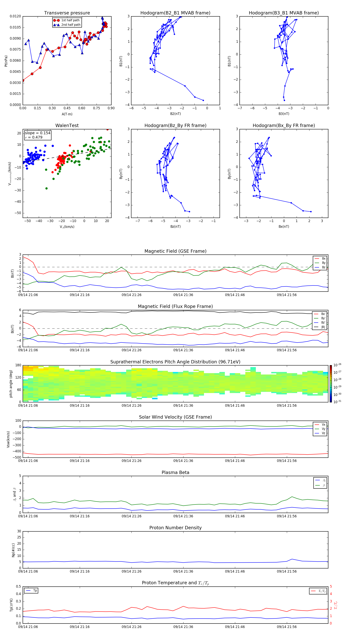
Task: Click the 'r = 0.479' annotation
Action: point(34,138)
